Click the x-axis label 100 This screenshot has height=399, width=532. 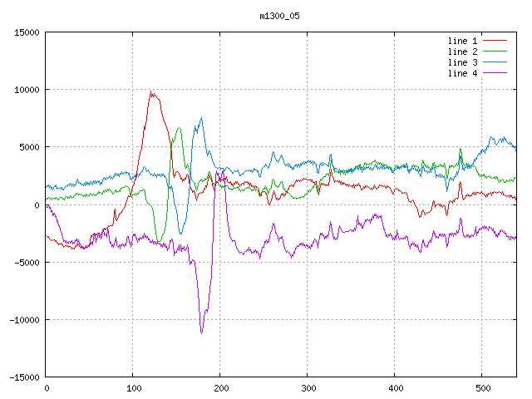click(x=132, y=388)
